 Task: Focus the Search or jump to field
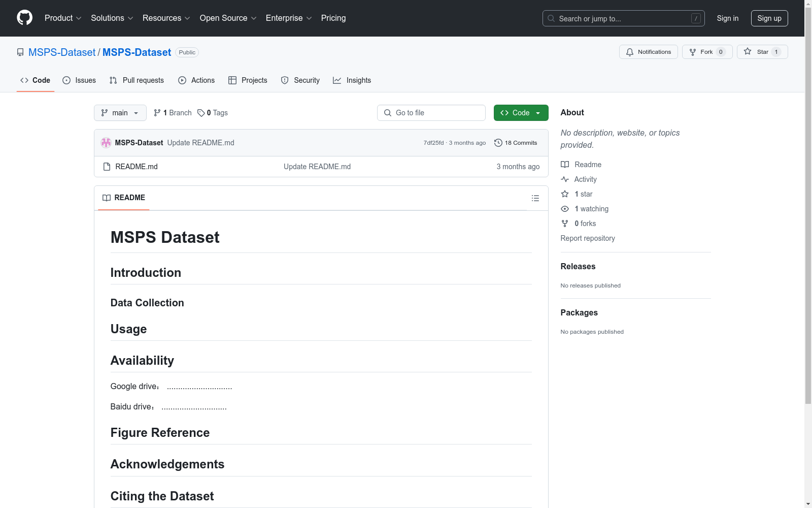click(x=623, y=18)
